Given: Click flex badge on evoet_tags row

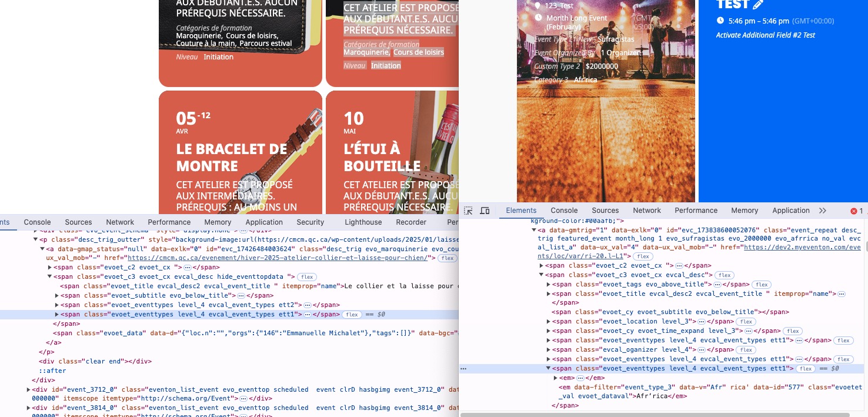Looking at the screenshot, I should tap(762, 284).
